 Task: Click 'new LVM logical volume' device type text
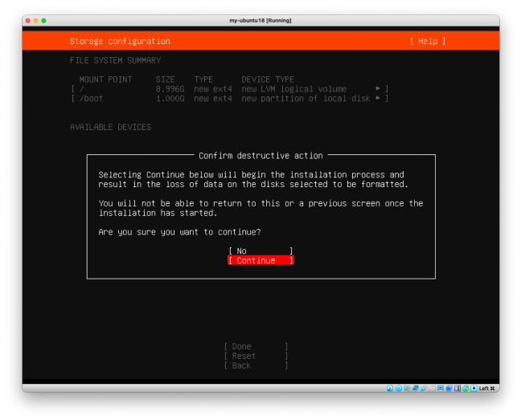coord(293,89)
